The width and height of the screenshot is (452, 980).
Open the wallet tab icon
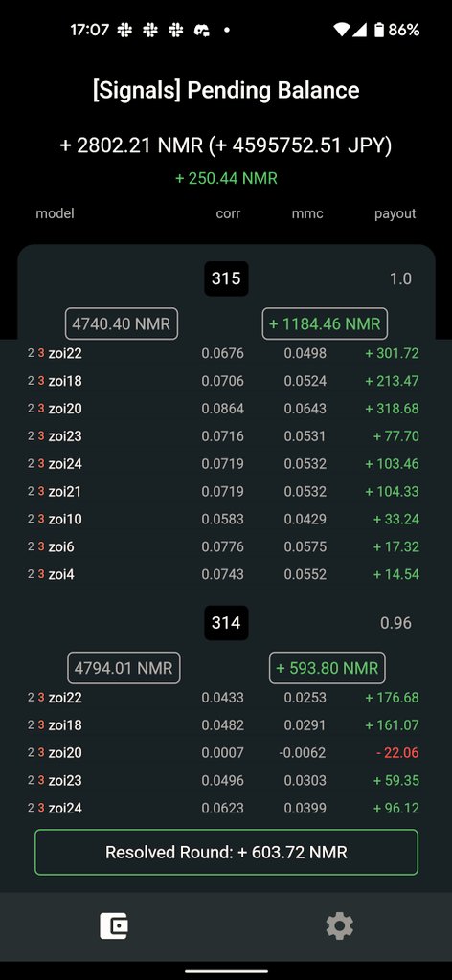click(114, 925)
